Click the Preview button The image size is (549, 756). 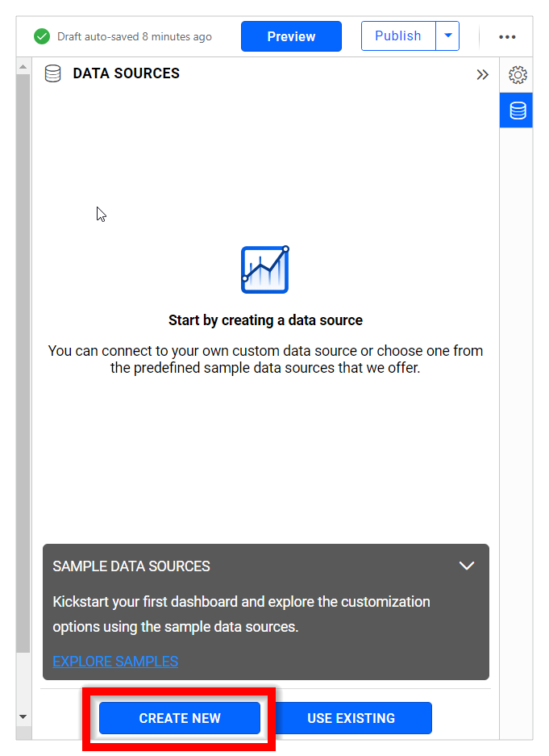click(291, 36)
